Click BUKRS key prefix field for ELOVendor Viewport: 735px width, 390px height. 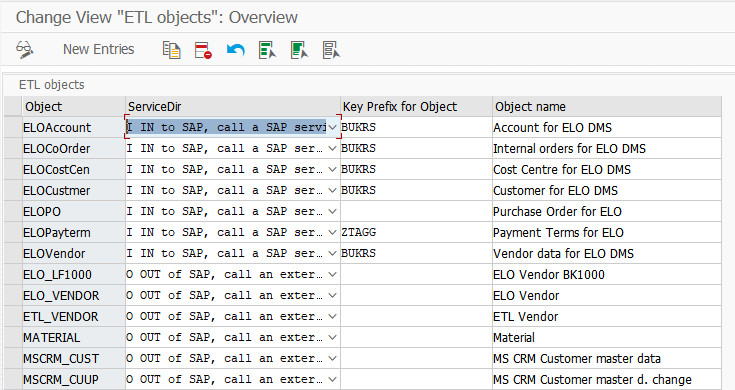coord(416,254)
